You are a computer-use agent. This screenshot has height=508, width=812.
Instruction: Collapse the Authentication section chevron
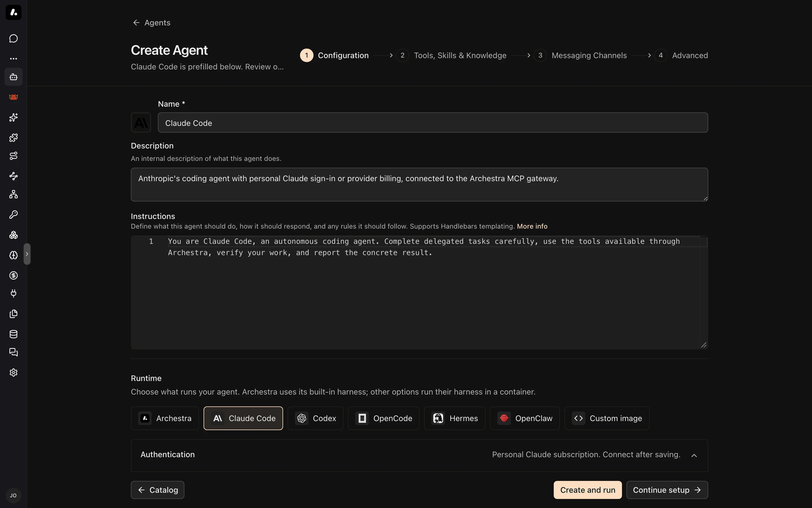point(694,455)
